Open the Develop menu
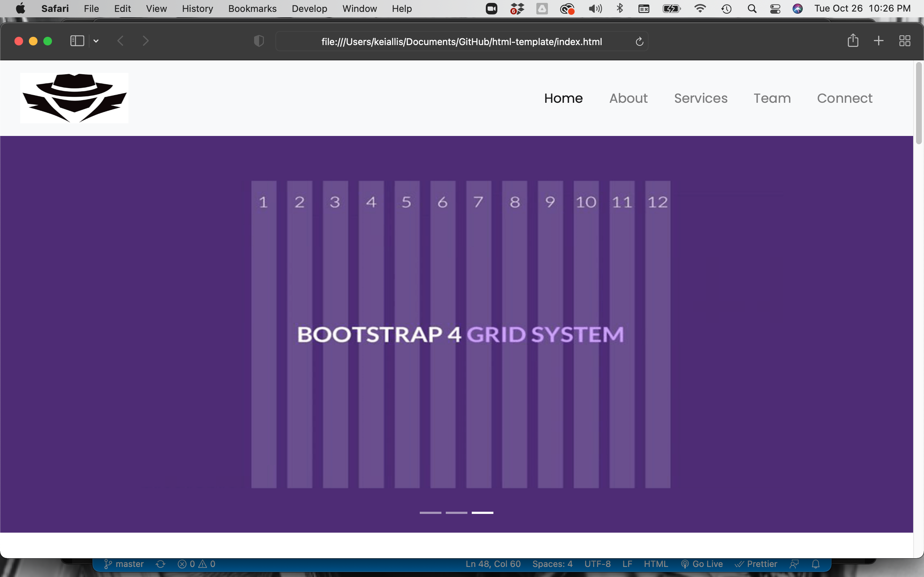 (309, 8)
